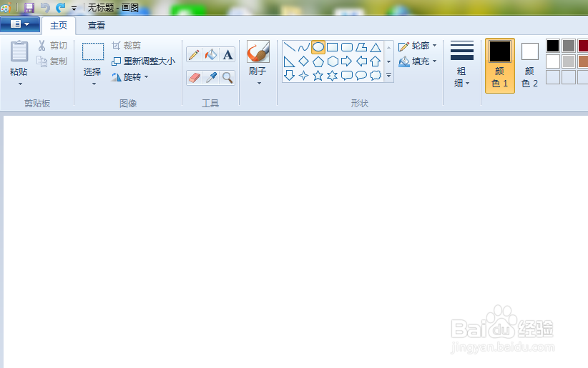Click shapes gallery down arrow

click(x=389, y=61)
